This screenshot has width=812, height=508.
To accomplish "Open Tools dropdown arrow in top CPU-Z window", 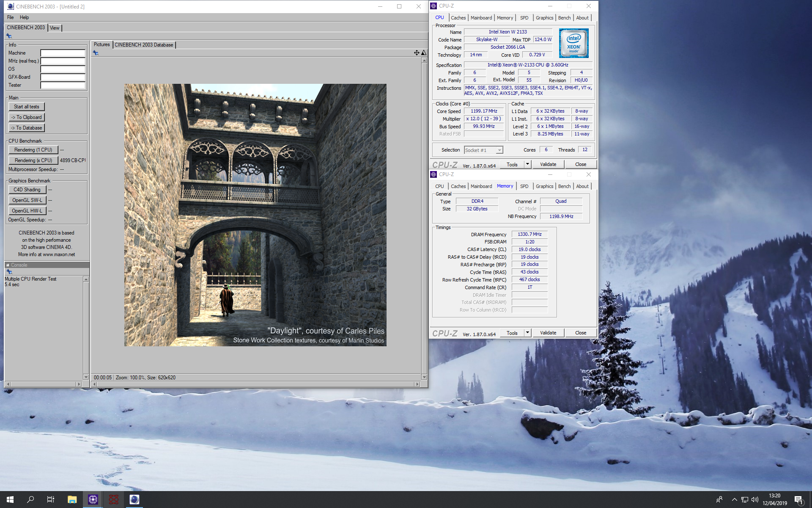I will click(527, 164).
